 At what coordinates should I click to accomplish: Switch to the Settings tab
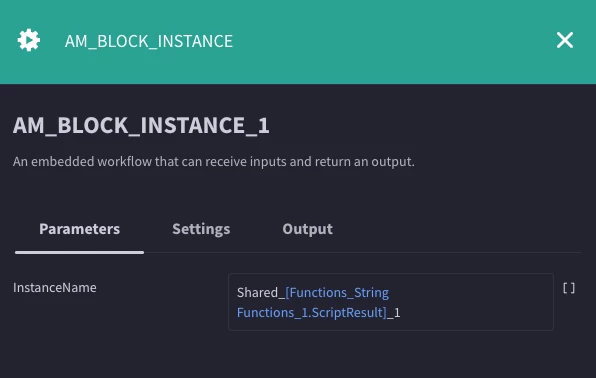tap(201, 229)
